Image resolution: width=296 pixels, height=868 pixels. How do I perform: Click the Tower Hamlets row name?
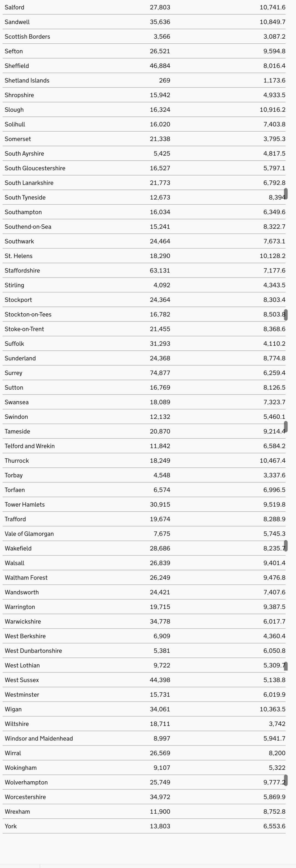pos(25,504)
